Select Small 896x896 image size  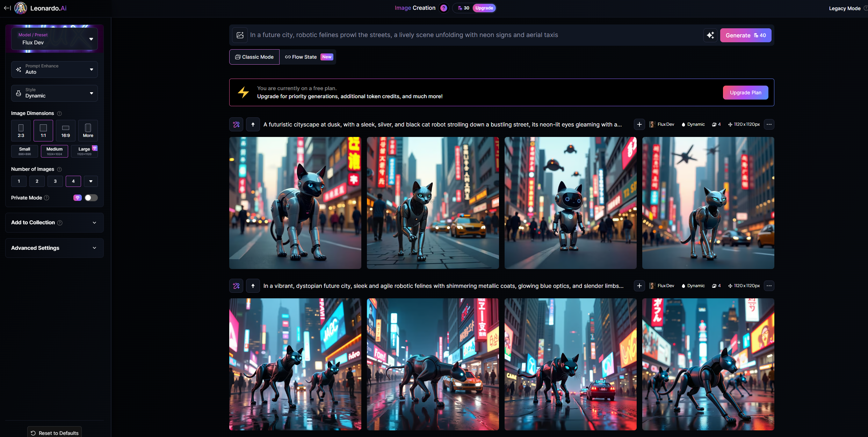[24, 151]
